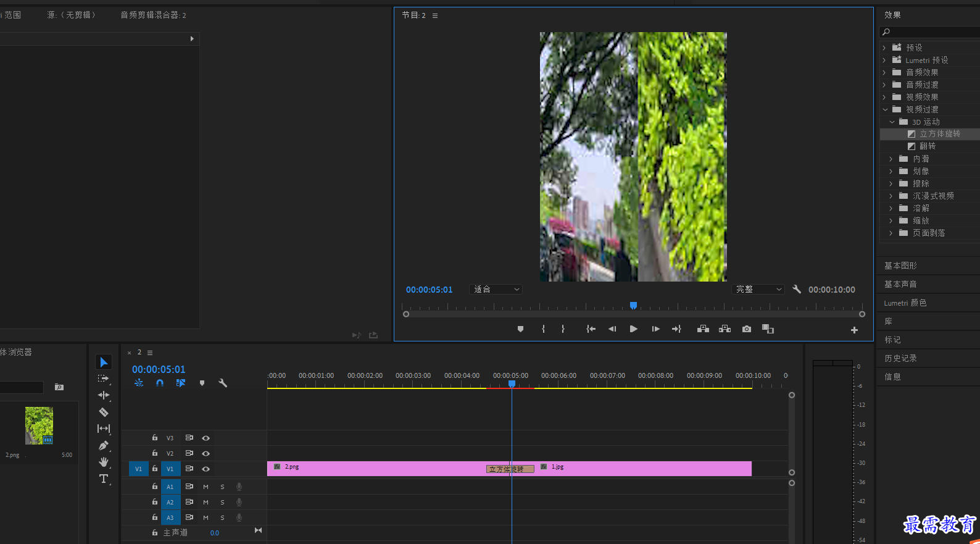Click the program monitor playhead marker

coord(633,305)
